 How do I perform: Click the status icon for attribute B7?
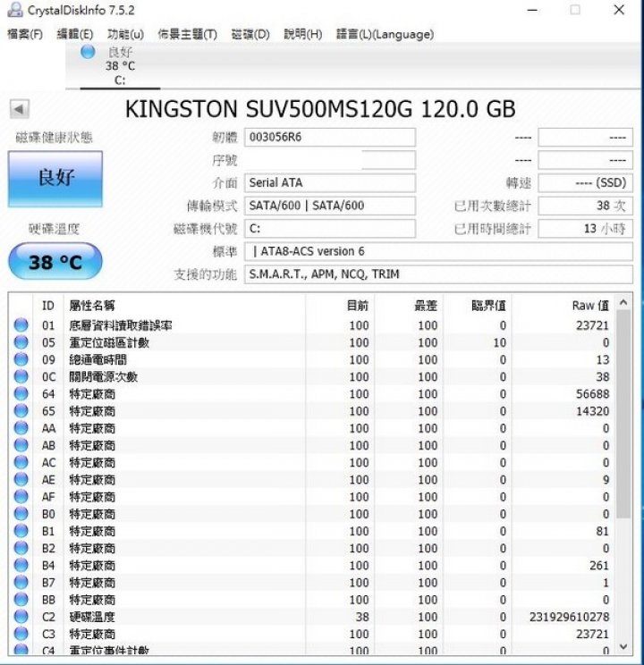point(21,582)
